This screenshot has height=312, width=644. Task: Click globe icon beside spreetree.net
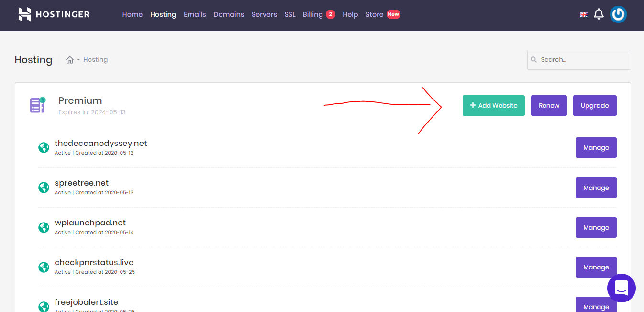[x=44, y=187]
